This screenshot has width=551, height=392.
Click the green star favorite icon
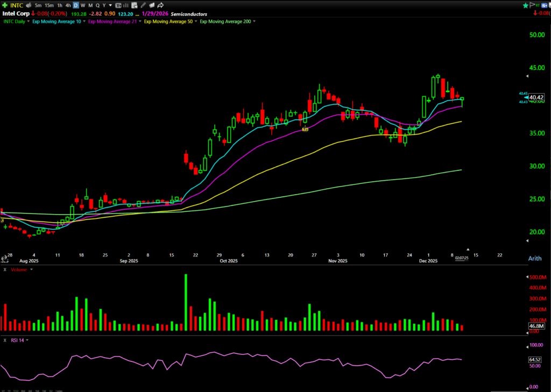click(x=526, y=5)
